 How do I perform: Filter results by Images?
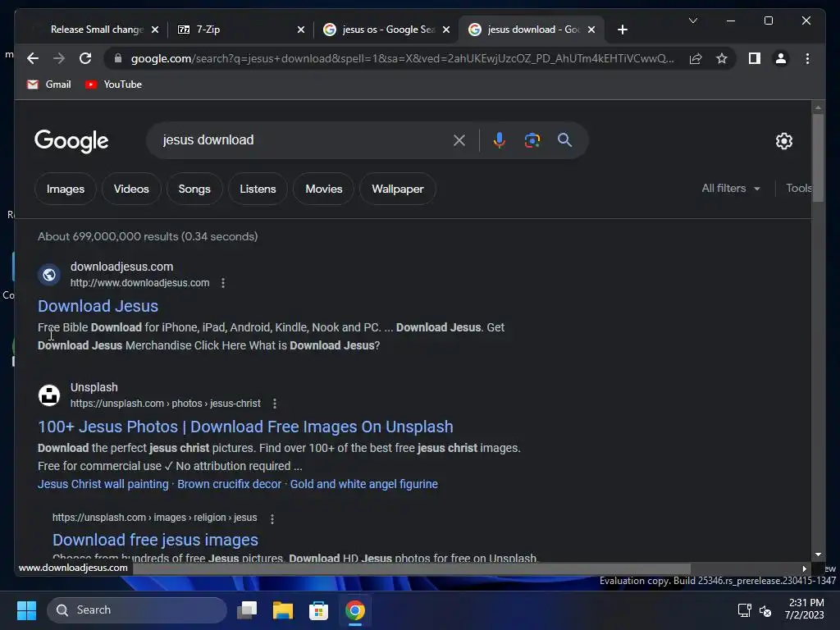pyautogui.click(x=66, y=189)
